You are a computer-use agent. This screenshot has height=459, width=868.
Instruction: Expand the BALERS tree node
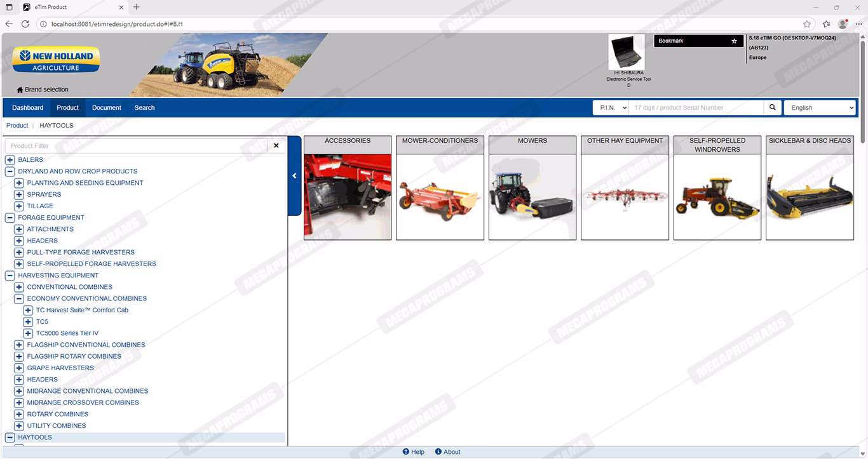coord(10,160)
